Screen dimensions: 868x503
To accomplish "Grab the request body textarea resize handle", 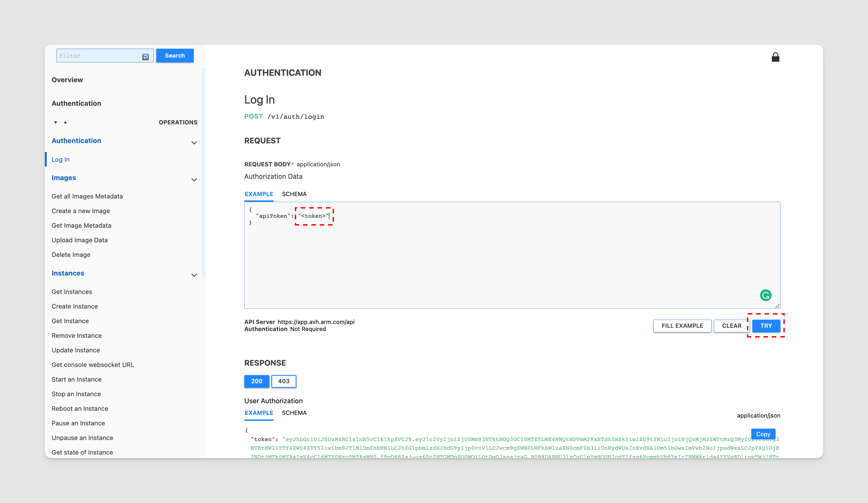I will point(777,306).
